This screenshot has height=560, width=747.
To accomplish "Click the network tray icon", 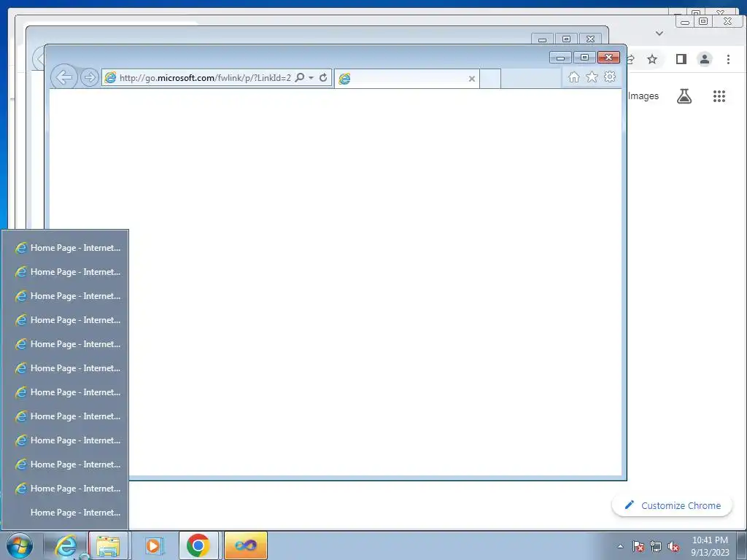I will pyautogui.click(x=656, y=546).
